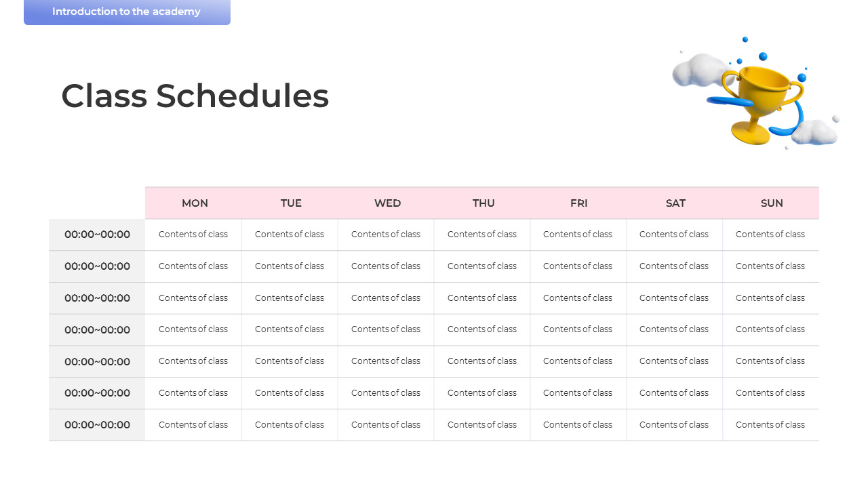Click the Class Schedules title
Viewport: 868px width, 488px height.
[x=195, y=96]
